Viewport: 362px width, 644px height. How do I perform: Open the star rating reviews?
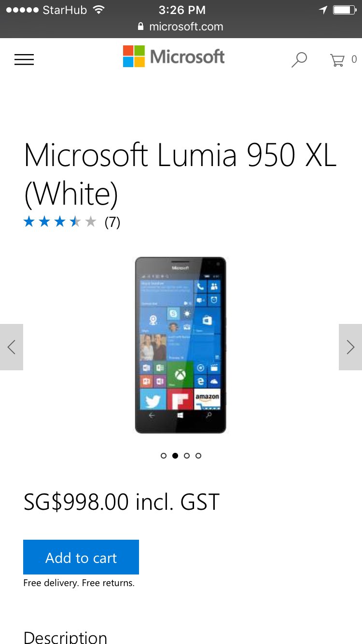[60, 222]
